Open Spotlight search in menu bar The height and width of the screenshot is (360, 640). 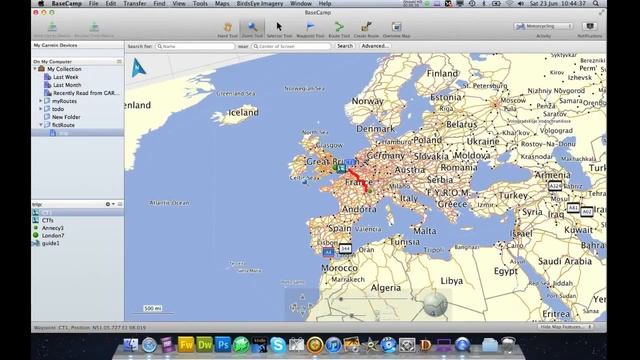point(596,3)
